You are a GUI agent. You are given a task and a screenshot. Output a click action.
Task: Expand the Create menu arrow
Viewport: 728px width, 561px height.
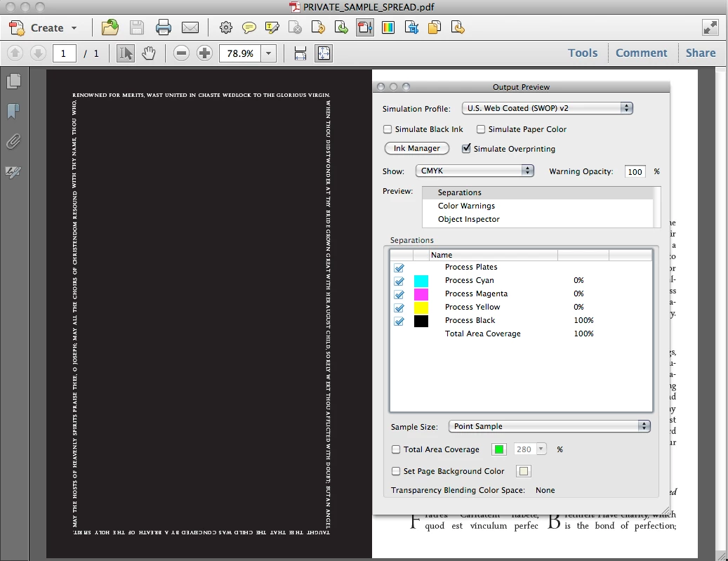pyautogui.click(x=74, y=28)
